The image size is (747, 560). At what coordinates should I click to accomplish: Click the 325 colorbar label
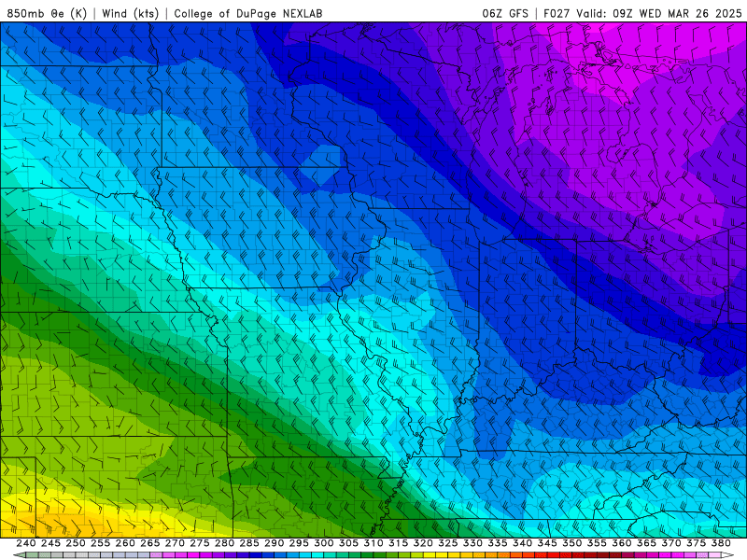pos(448,543)
